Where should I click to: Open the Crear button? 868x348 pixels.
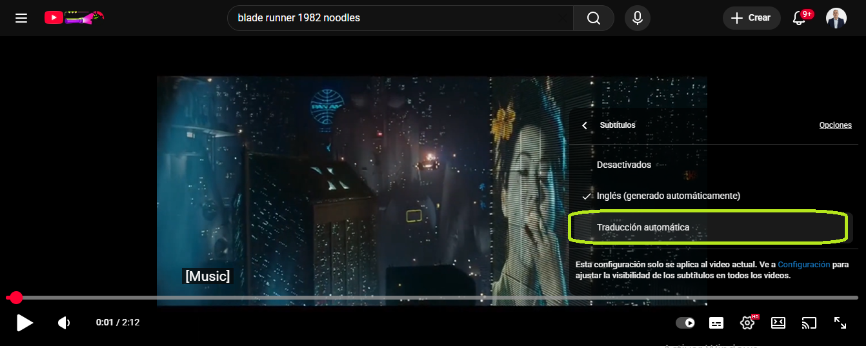(x=751, y=18)
